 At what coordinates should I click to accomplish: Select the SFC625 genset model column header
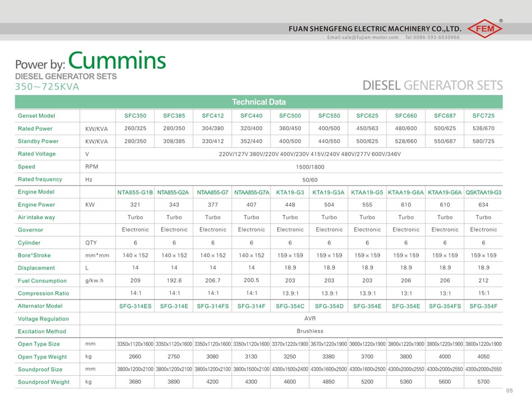[x=367, y=115]
